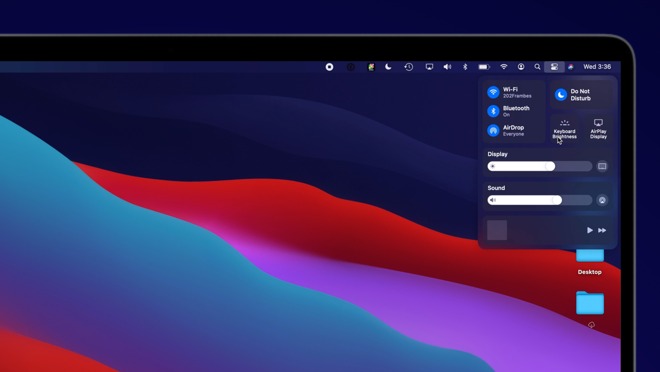
Task: Click the AirPlay screen mirroring menu bar icon
Action: (x=429, y=67)
